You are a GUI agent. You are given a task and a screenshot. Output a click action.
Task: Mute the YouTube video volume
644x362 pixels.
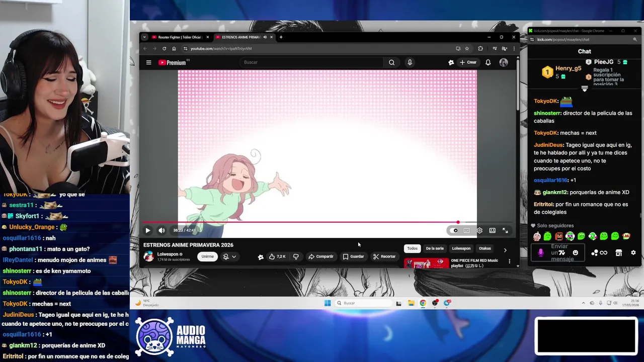pos(162,230)
